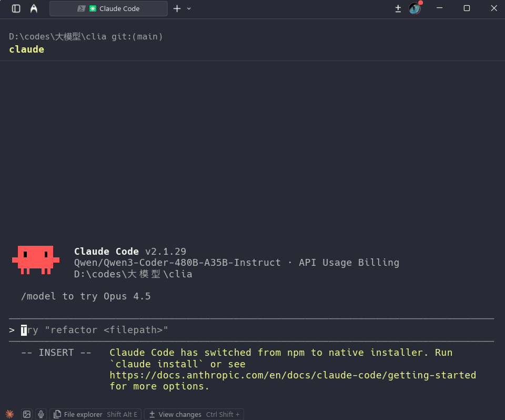This screenshot has height=420, width=505.
Task: Click the plus-minus diff icon near the avatar
Action: pyautogui.click(x=398, y=8)
